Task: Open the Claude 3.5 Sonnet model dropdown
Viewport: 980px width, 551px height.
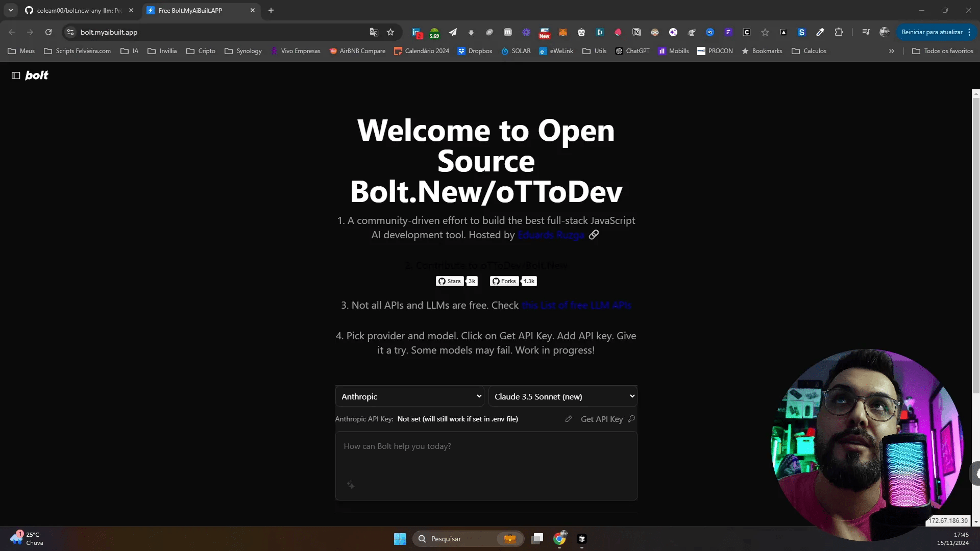Action: tap(562, 396)
